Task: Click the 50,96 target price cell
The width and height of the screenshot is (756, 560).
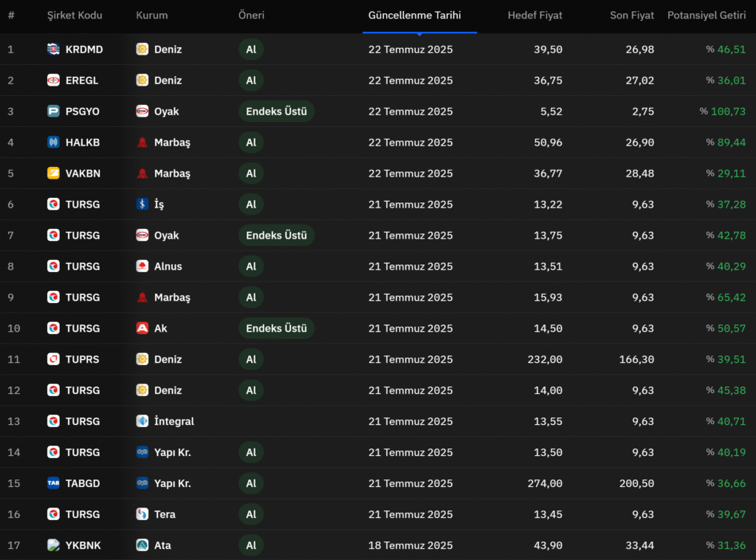Action: point(548,143)
